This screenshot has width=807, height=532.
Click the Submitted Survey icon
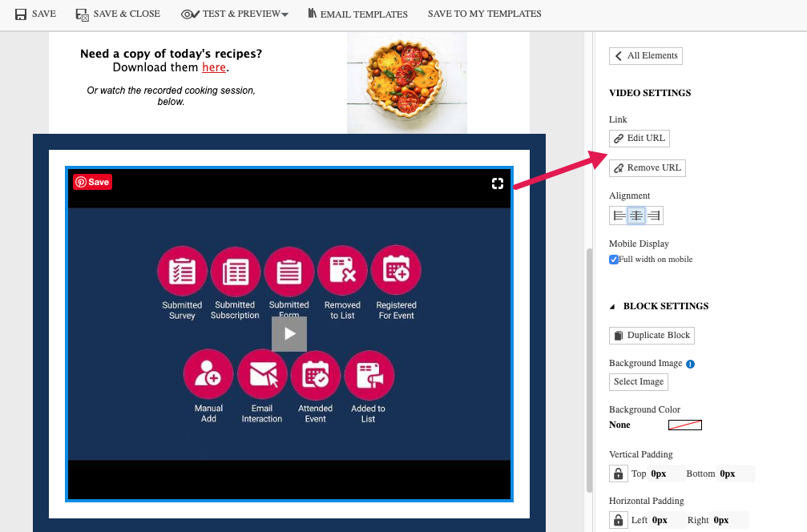tap(182, 271)
